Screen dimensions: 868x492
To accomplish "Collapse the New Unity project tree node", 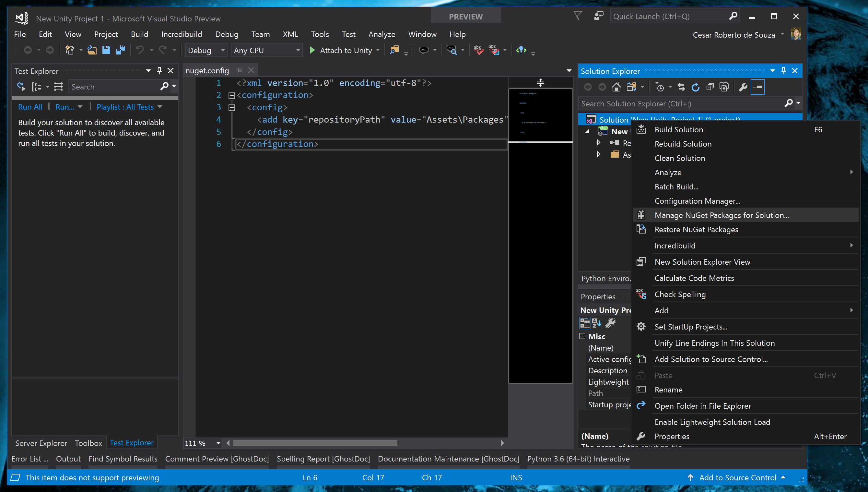I will click(587, 131).
